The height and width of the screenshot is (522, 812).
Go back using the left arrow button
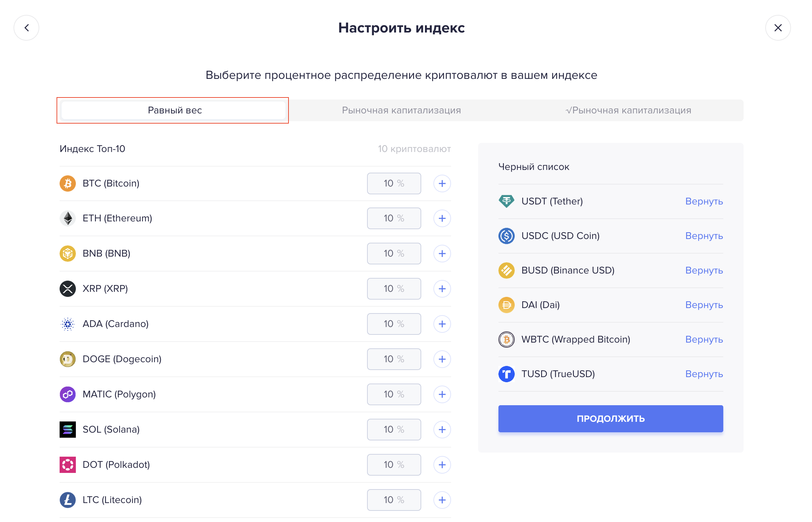coord(26,28)
